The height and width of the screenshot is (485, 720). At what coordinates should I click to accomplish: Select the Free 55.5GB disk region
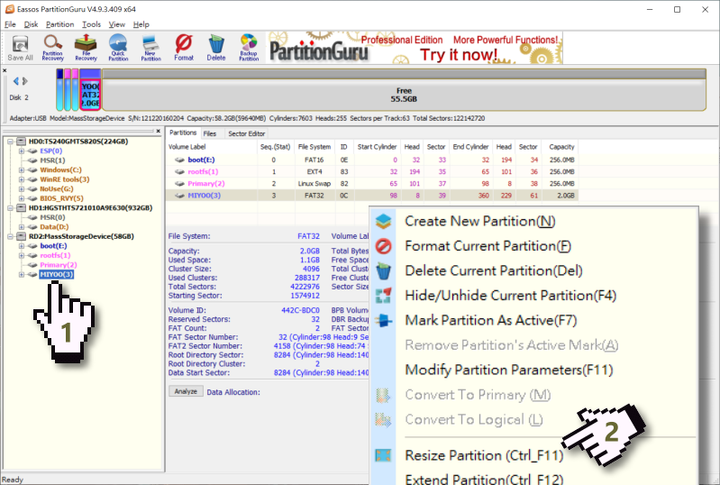coord(404,90)
